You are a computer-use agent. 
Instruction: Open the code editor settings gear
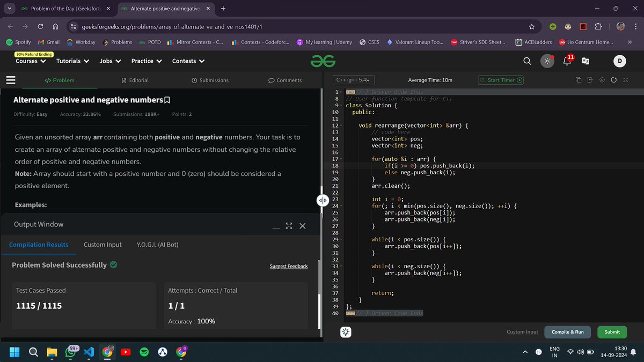tap(602, 80)
